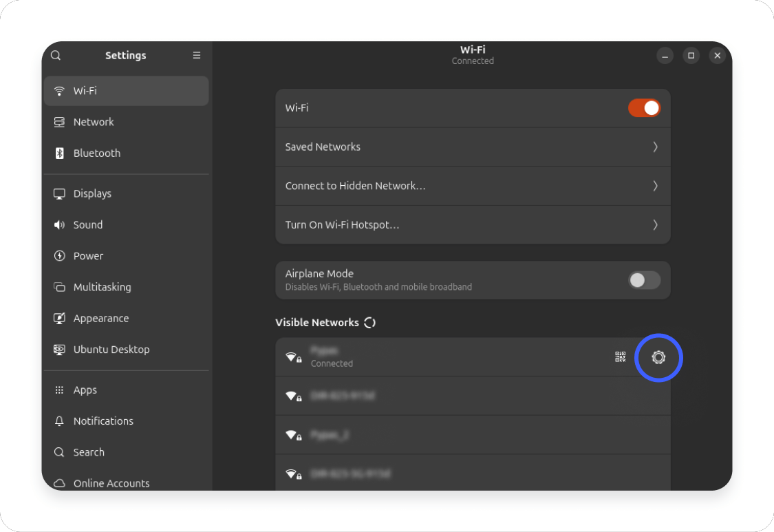Open Power settings
The height and width of the screenshot is (532, 774).
127,256
